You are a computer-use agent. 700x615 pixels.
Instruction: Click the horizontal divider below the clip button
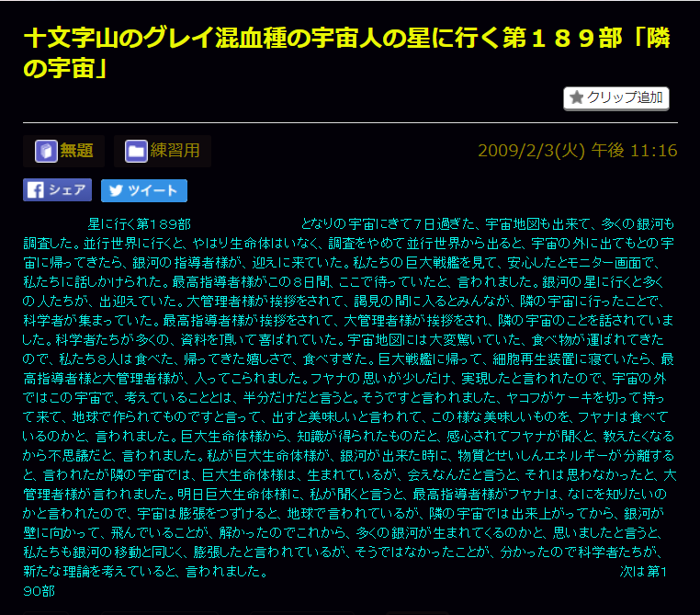coord(350,122)
